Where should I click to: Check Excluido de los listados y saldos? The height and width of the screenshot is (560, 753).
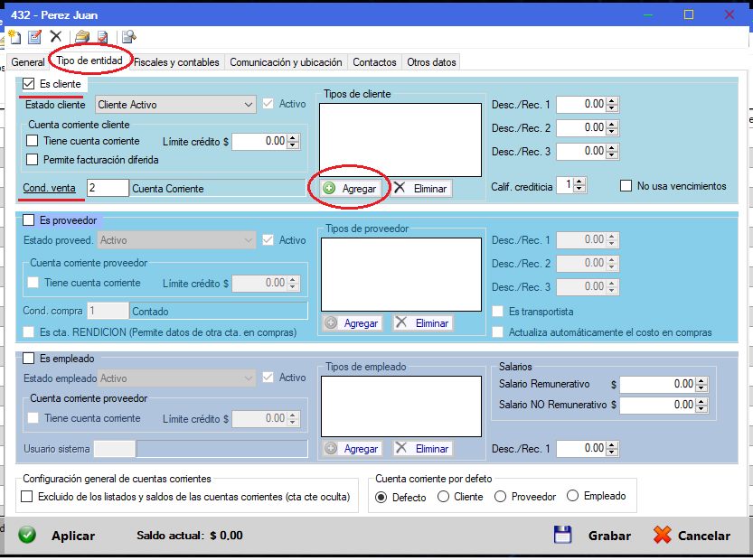tap(27, 496)
